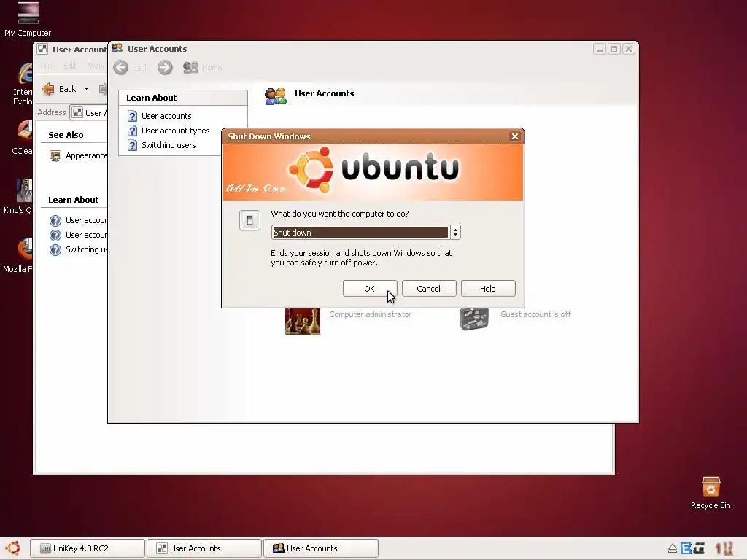Click question icon beside 'User account types'
Screen dimensions: 747x560
coord(133,131)
